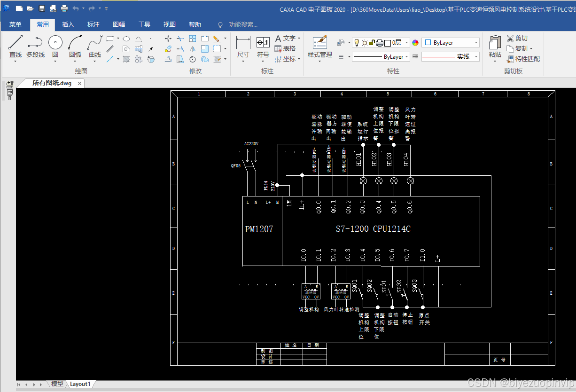Open the 0层 layer dropdown
The image size is (576, 392).
coord(407,42)
